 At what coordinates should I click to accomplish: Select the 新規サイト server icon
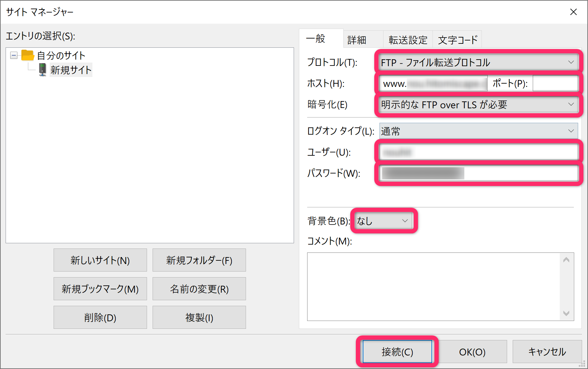point(42,69)
